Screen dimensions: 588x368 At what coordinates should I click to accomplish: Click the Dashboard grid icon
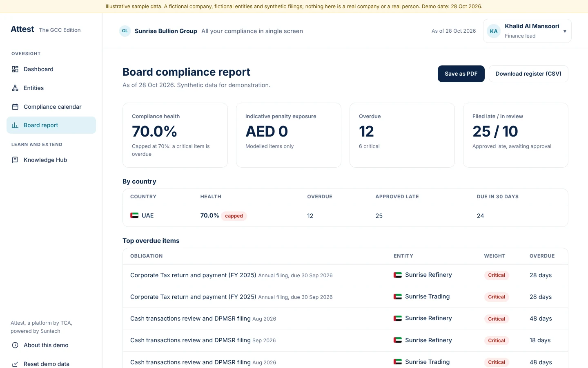pos(15,69)
